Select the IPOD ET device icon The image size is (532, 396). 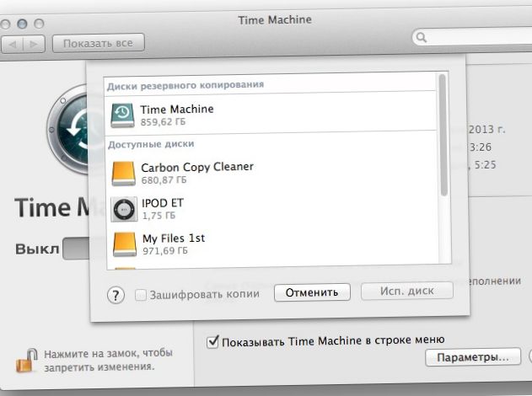click(x=124, y=209)
